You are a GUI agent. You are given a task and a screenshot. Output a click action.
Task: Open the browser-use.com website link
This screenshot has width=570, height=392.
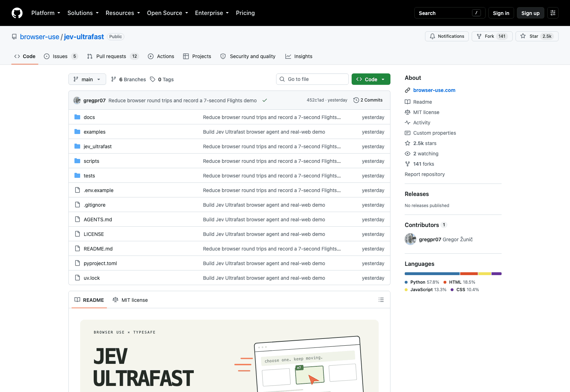434,90
